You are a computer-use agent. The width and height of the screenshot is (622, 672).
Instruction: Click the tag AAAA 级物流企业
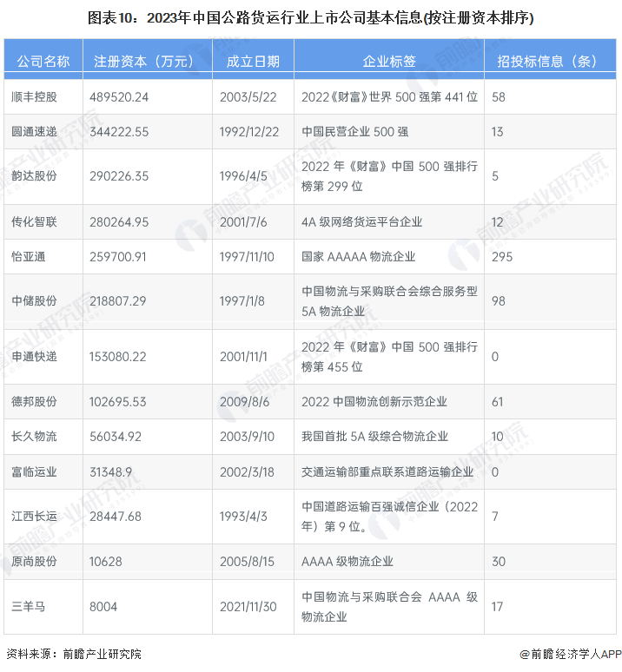(347, 562)
